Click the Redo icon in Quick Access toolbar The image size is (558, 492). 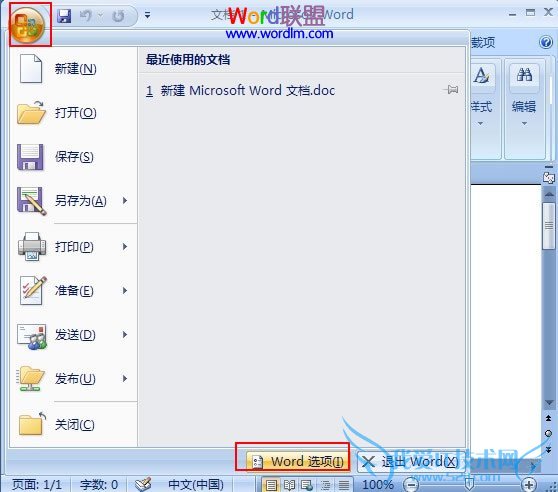click(119, 16)
